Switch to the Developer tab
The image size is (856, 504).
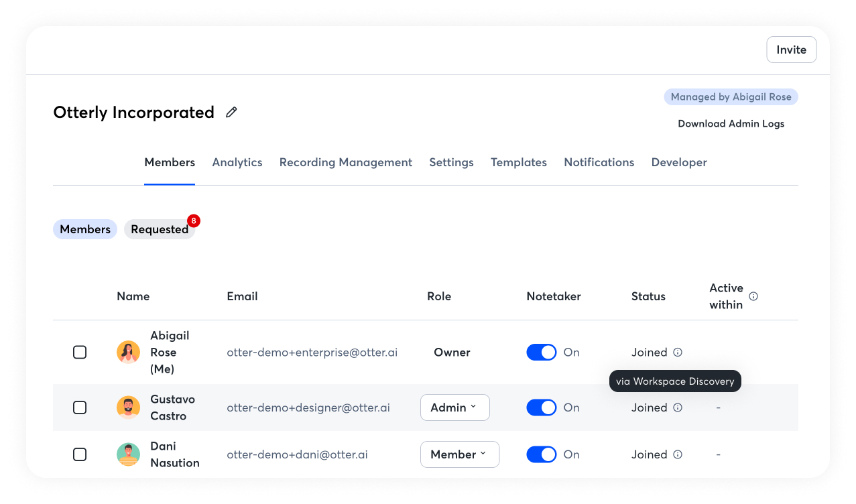point(679,162)
